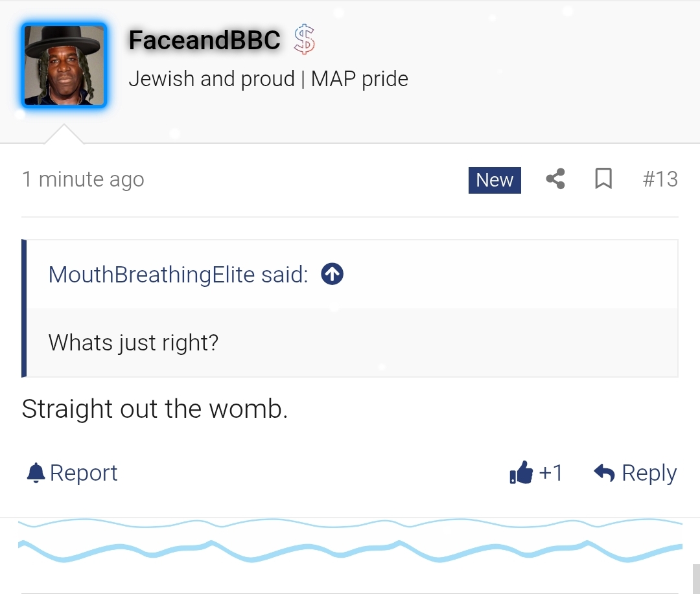The height and width of the screenshot is (594, 700).
Task: Click the 'Straight out the womb.' post text
Action: [154, 409]
